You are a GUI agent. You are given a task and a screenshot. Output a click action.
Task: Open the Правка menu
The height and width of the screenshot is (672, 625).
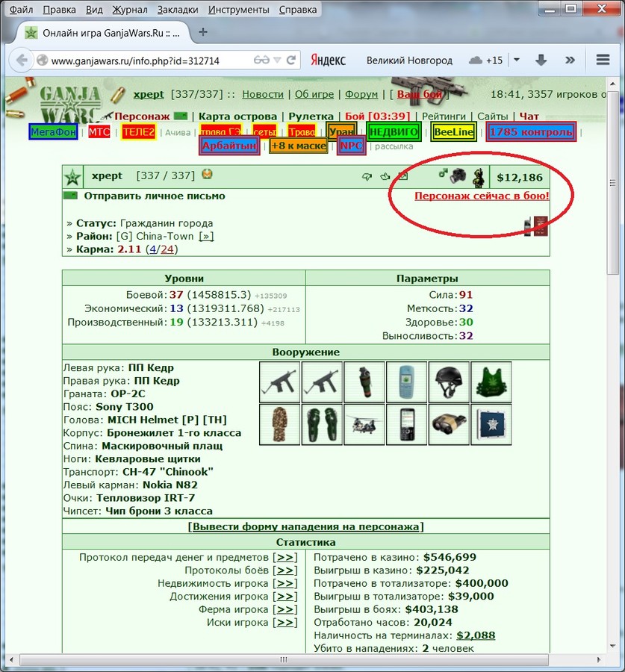(59, 10)
